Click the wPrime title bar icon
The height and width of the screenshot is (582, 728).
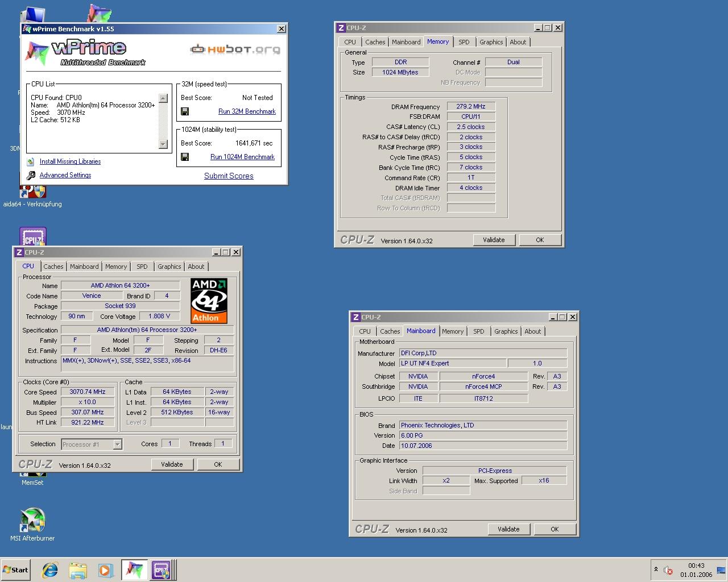click(x=27, y=28)
